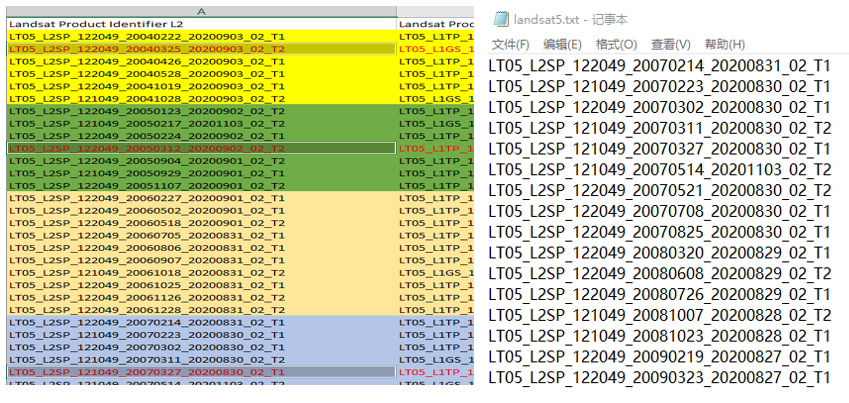
Task: Click Notepad line LT05_L2SP_122049_20080726_20200829_02_T1
Action: [659, 294]
